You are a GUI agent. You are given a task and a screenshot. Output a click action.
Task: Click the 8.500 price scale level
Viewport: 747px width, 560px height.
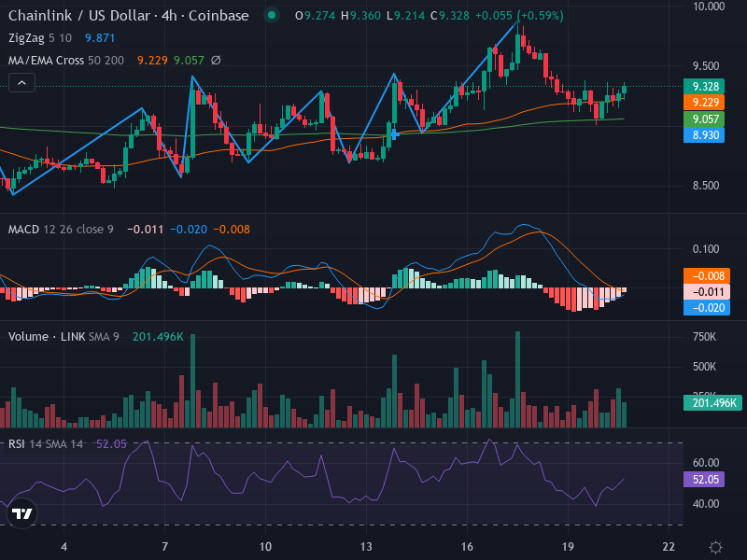(706, 186)
